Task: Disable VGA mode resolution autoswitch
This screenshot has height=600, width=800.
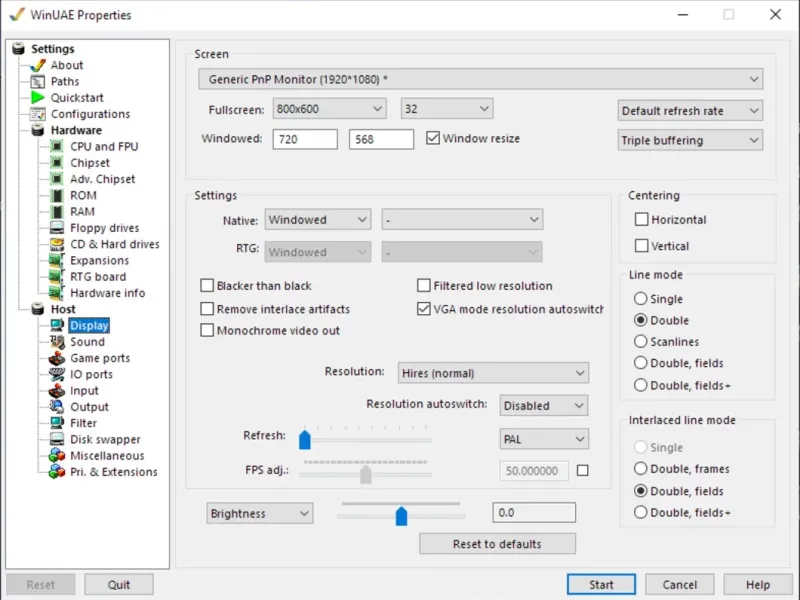Action: [423, 309]
